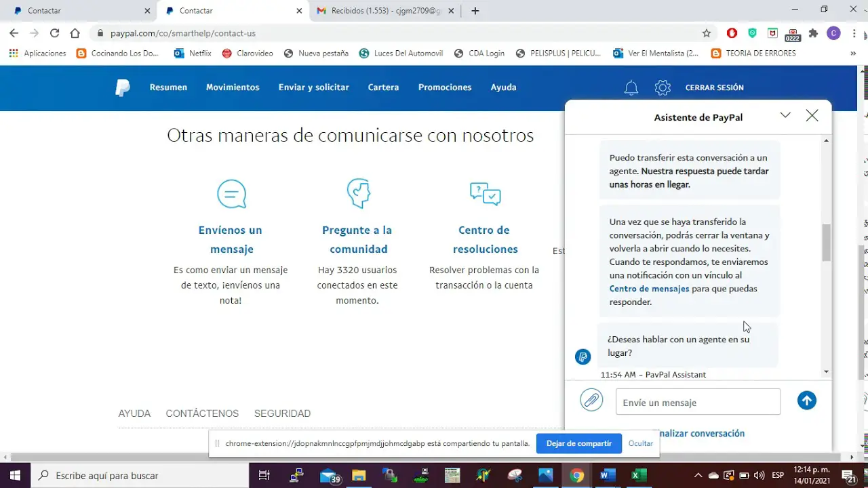
Task: Click the Dejar de compartir button
Action: [579, 443]
